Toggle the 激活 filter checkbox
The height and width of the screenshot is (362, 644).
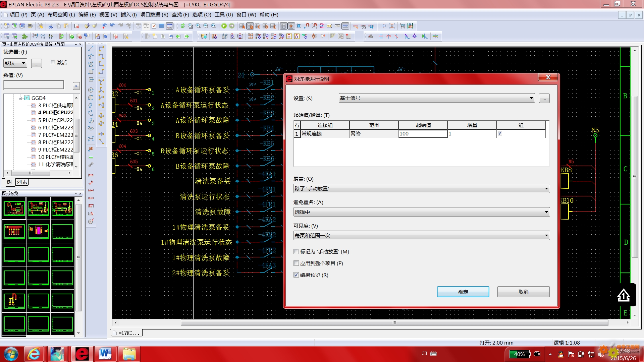53,62
